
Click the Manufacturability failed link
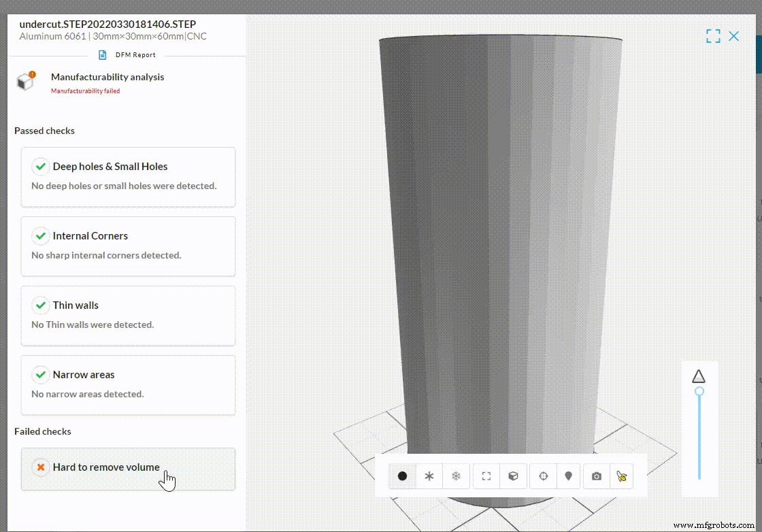coord(85,90)
